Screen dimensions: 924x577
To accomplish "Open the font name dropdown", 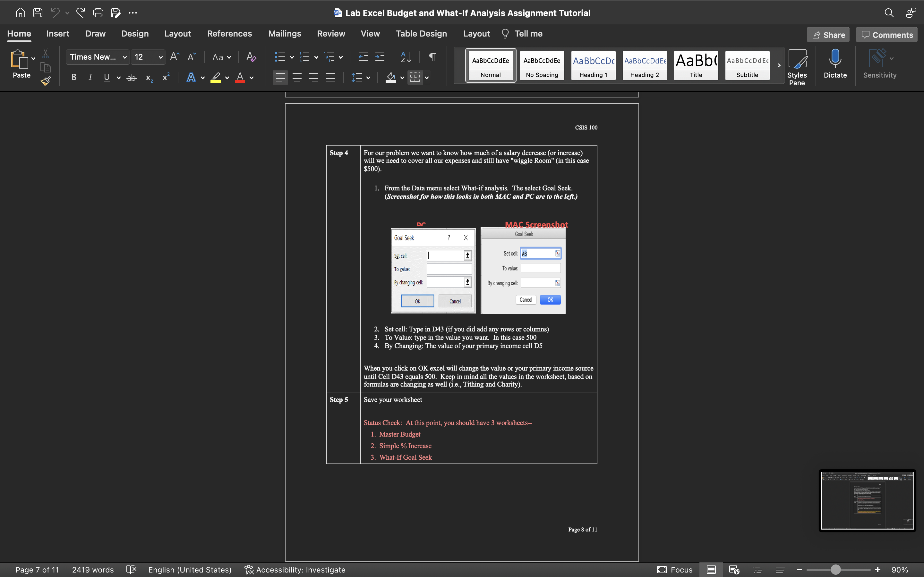I will point(124,57).
